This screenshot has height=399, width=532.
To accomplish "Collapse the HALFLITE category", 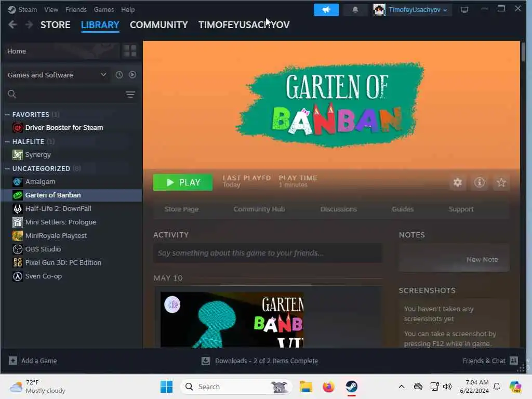I will coord(7,142).
